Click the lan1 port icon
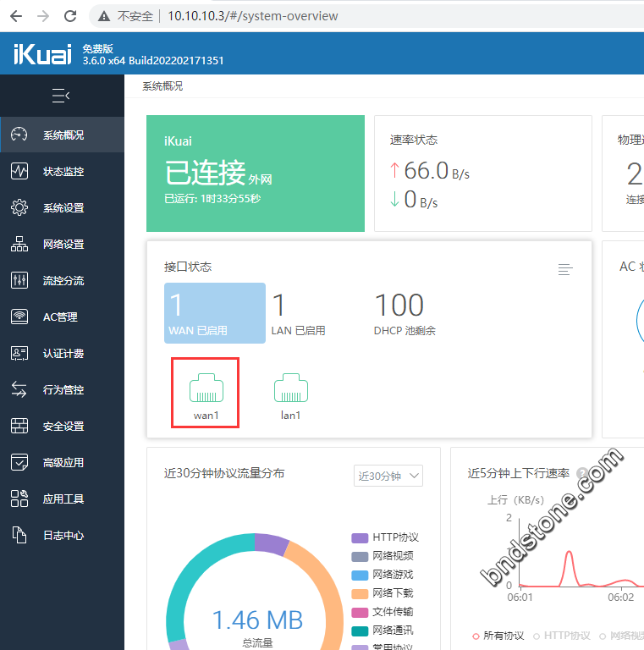This screenshot has height=650, width=644. coord(291,388)
